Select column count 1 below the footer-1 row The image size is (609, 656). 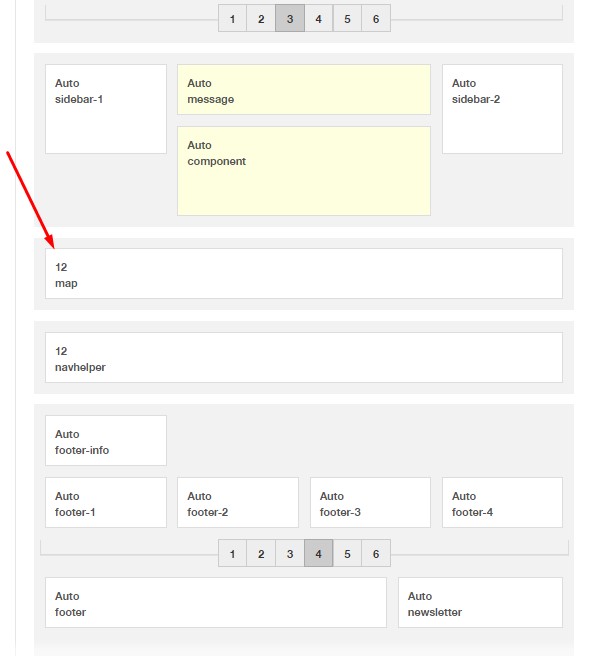pos(232,553)
